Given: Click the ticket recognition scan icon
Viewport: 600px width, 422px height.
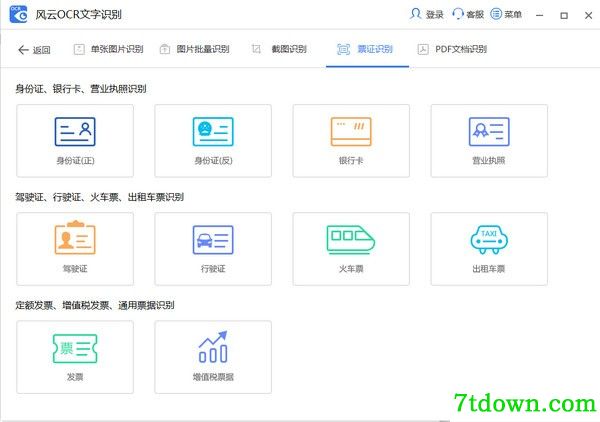Looking at the screenshot, I should [343, 49].
